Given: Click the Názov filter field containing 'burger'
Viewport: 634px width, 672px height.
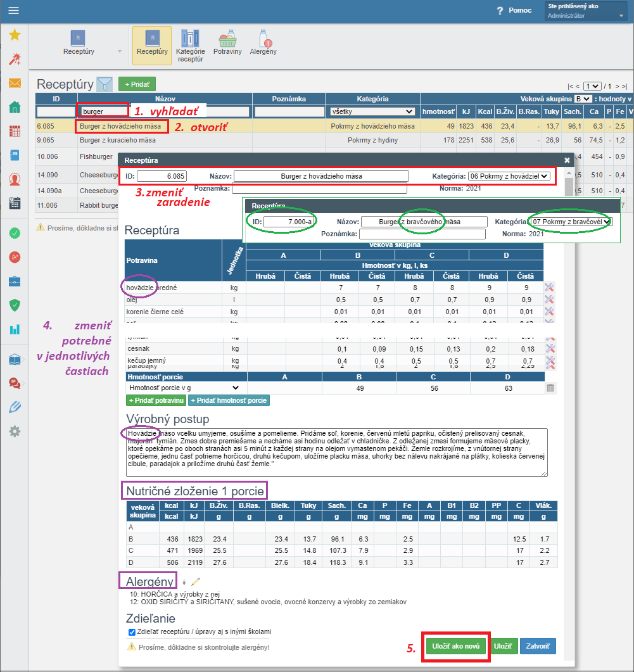Looking at the screenshot, I should 164,111.
